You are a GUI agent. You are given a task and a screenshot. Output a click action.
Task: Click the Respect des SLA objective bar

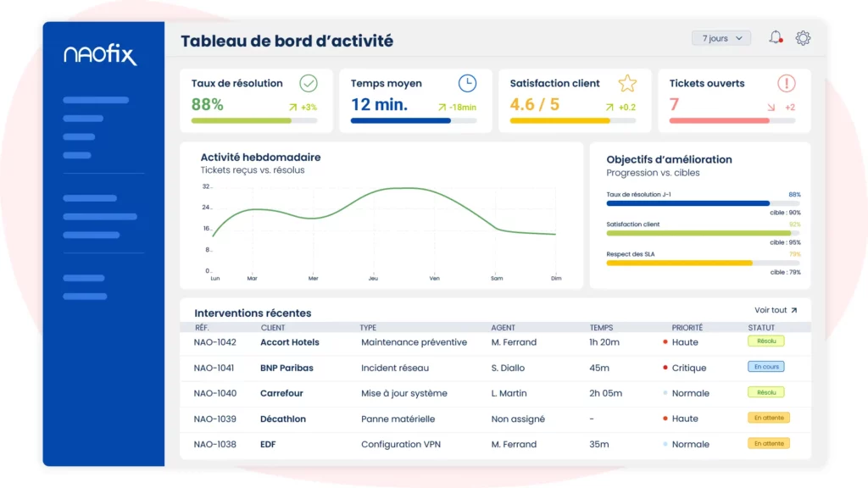(703, 263)
